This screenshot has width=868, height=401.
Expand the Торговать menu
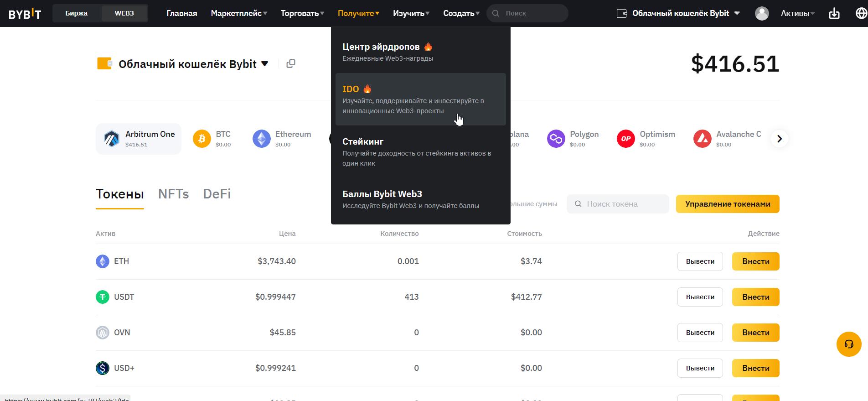tap(302, 13)
